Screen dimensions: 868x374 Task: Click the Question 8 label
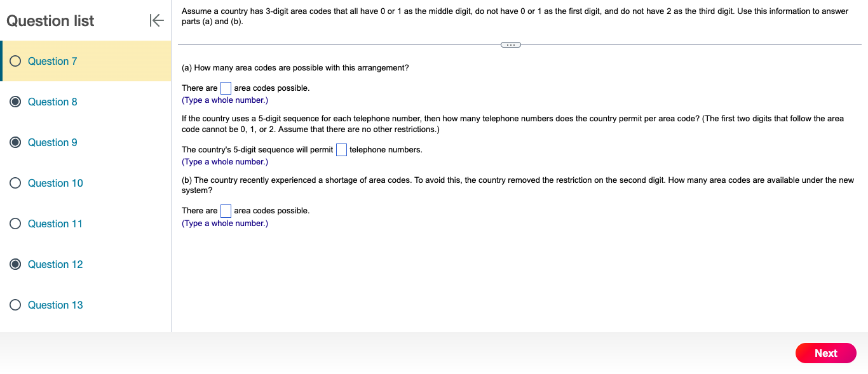point(52,102)
